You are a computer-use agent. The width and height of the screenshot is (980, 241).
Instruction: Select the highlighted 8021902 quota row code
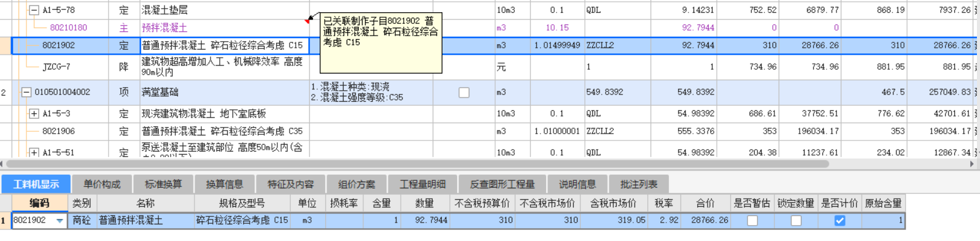coord(58,45)
